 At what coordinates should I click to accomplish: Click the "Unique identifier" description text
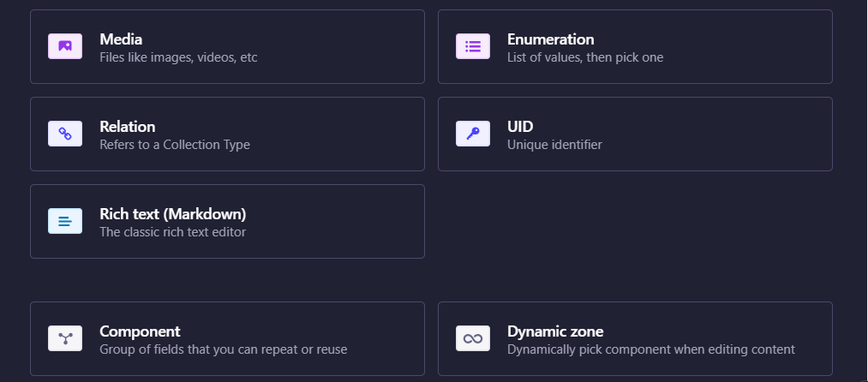click(554, 146)
